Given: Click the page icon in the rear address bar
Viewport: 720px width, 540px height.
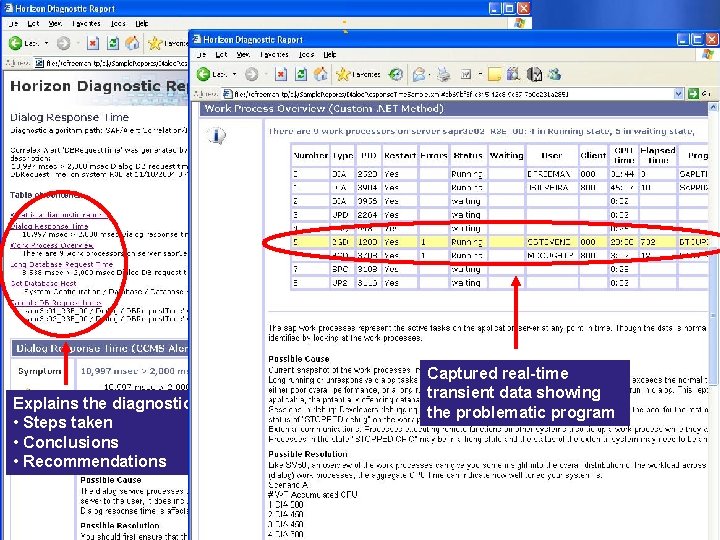Looking at the screenshot, I should [39, 63].
